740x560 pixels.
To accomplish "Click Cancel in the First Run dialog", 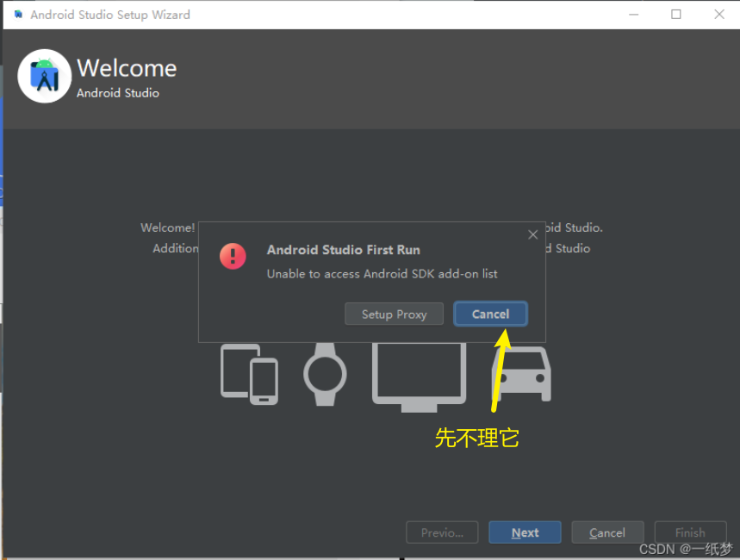I will (x=490, y=314).
